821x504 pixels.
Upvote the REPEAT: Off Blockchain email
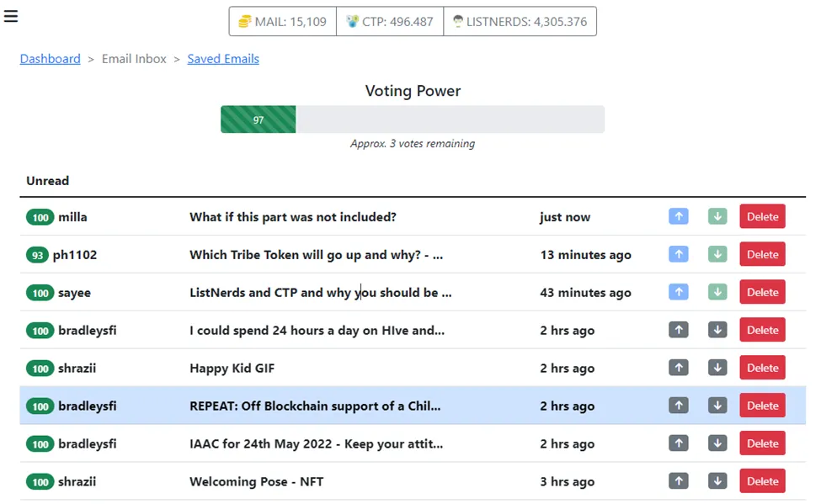tap(679, 406)
